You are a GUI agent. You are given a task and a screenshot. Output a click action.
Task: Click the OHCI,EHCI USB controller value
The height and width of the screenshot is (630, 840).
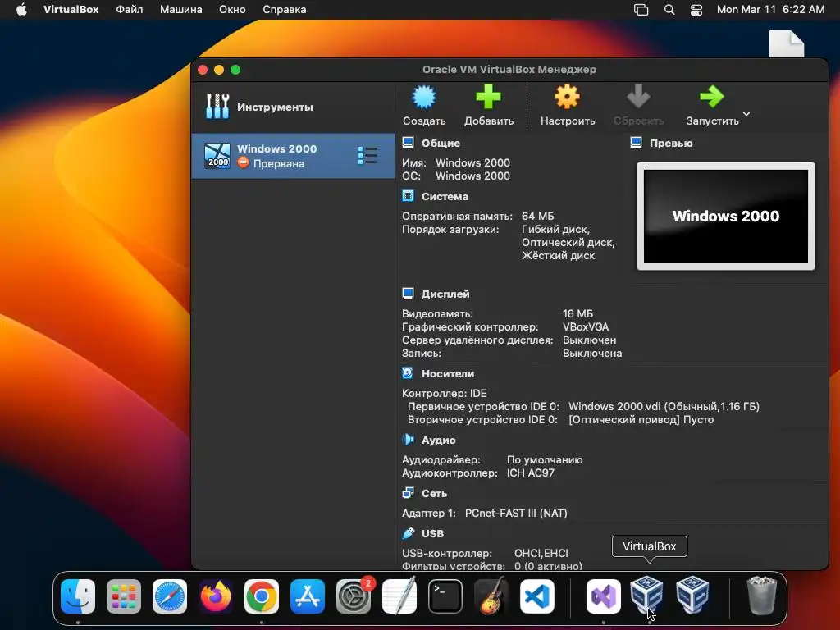[541, 553]
